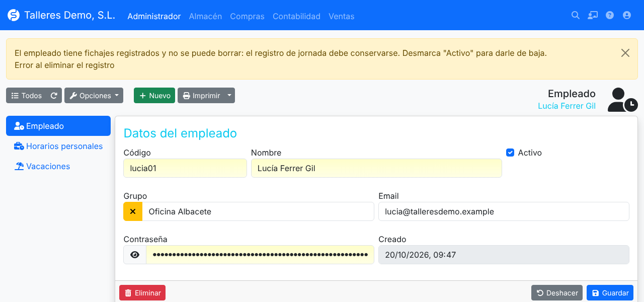Click the Talleres Demo logo icon
This screenshot has height=302, width=644.
tap(14, 15)
